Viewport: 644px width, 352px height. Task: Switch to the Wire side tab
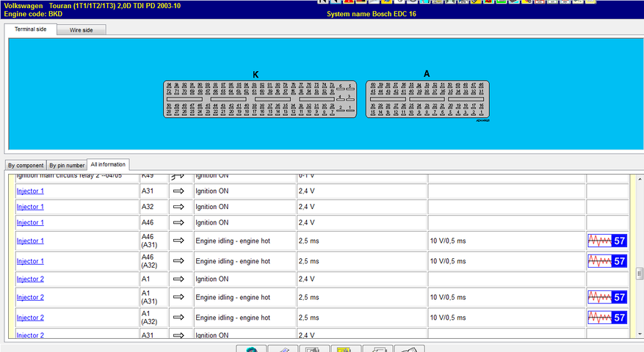(x=82, y=30)
